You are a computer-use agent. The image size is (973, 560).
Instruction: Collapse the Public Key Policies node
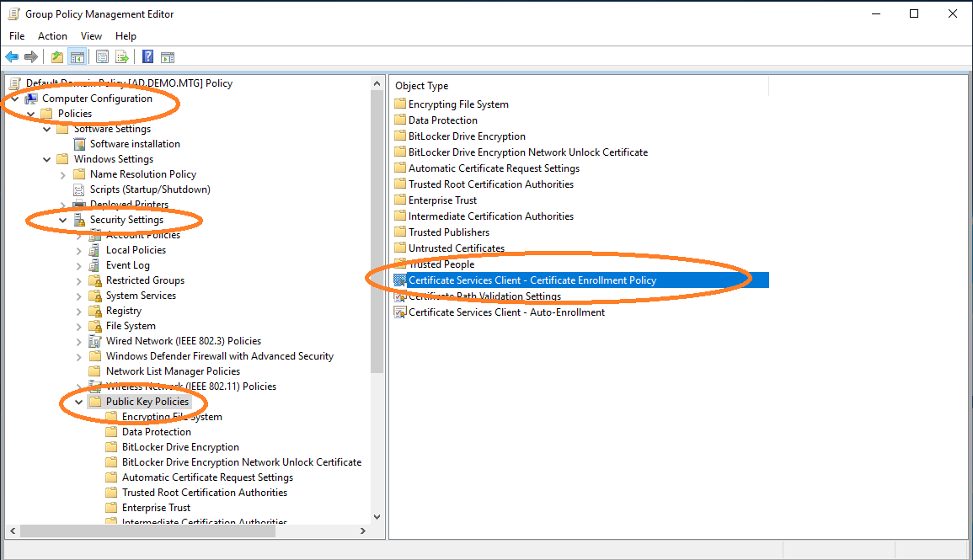[78, 401]
